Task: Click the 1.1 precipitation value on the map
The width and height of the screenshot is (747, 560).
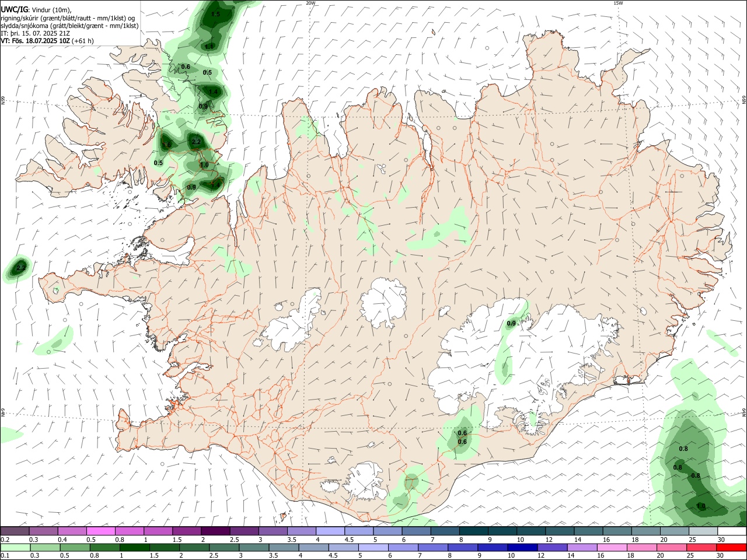Action: tap(209, 46)
